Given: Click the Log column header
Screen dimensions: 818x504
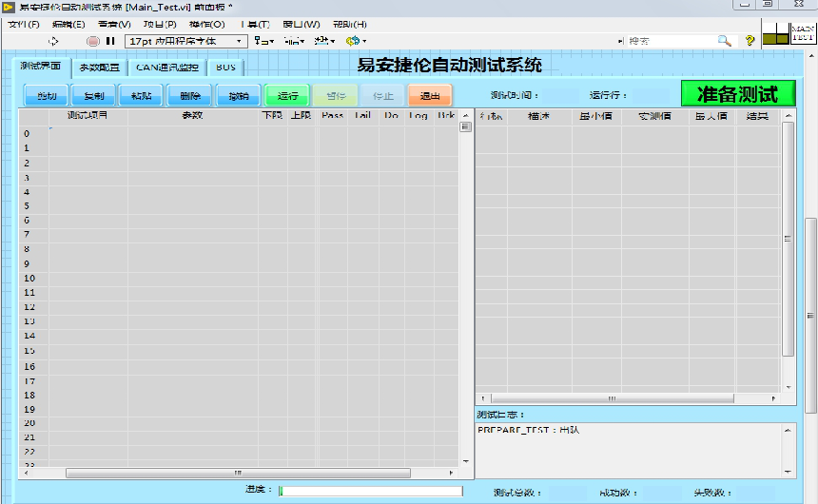Looking at the screenshot, I should pos(418,115).
